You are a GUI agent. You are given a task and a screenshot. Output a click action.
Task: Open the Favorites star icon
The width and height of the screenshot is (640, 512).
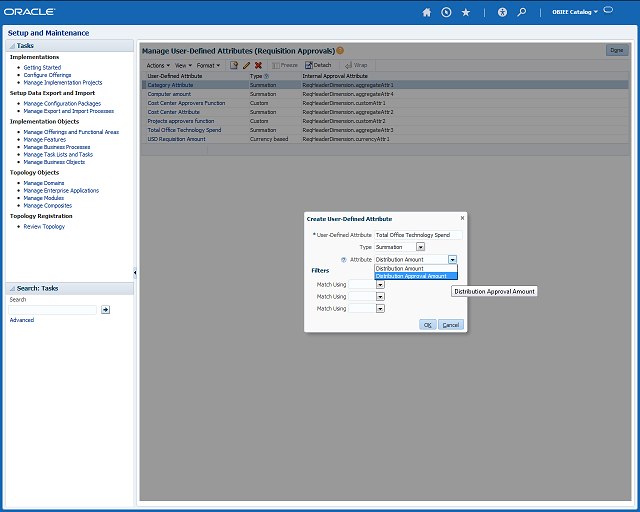(x=466, y=12)
